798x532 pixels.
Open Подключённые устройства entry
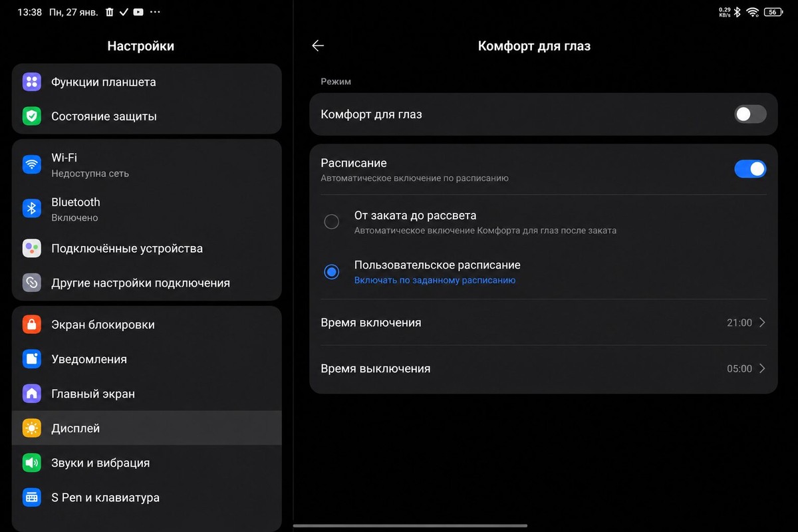coord(147,249)
